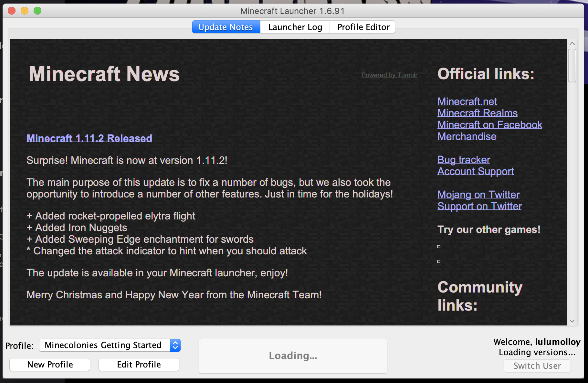Visit the Minecraft.net official link
The image size is (588, 383).
point(467,101)
